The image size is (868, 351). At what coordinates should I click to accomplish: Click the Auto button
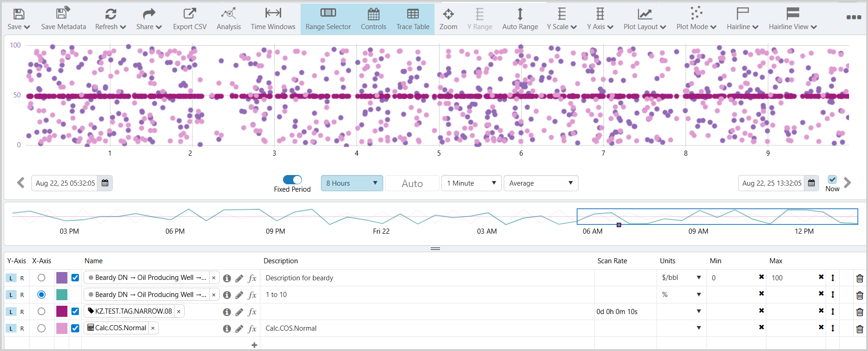[412, 183]
